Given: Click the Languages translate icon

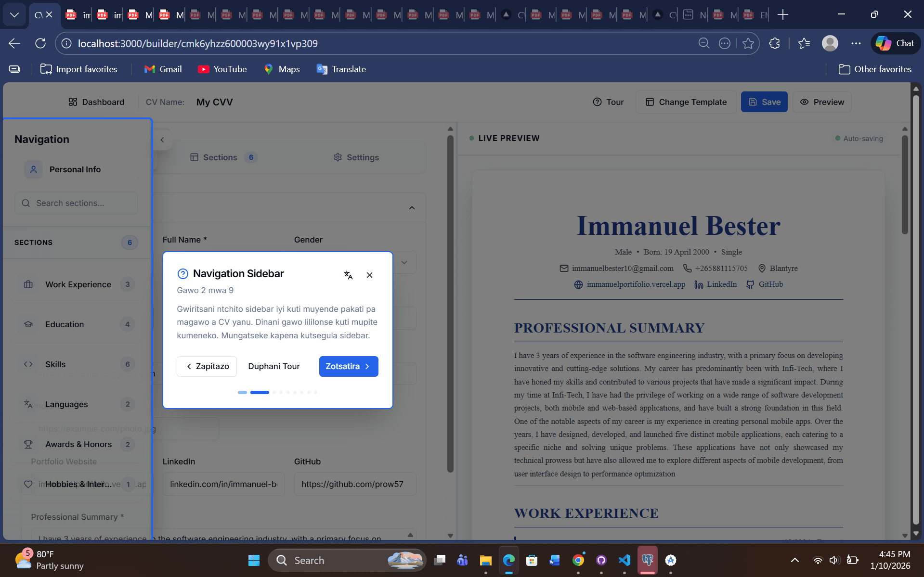Looking at the screenshot, I should (x=28, y=404).
